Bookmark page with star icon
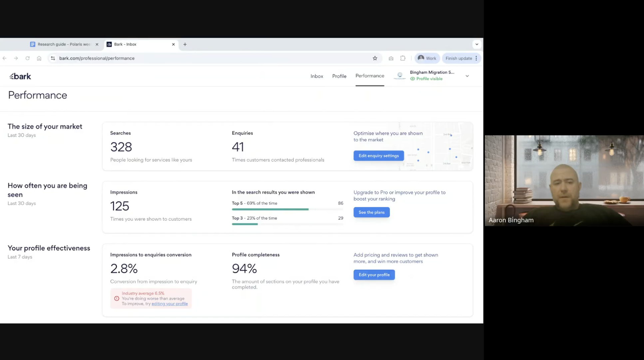The height and width of the screenshot is (360, 644). coord(375,58)
